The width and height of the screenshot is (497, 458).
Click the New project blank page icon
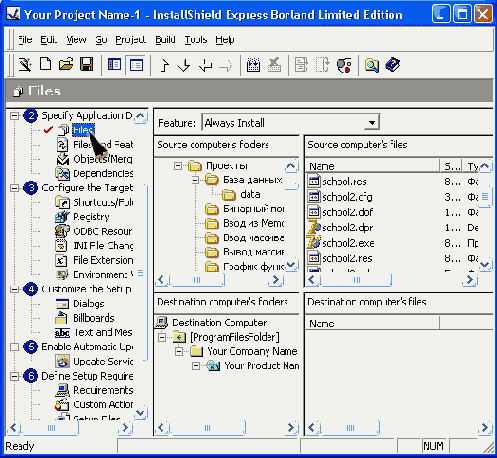pyautogui.click(x=46, y=64)
